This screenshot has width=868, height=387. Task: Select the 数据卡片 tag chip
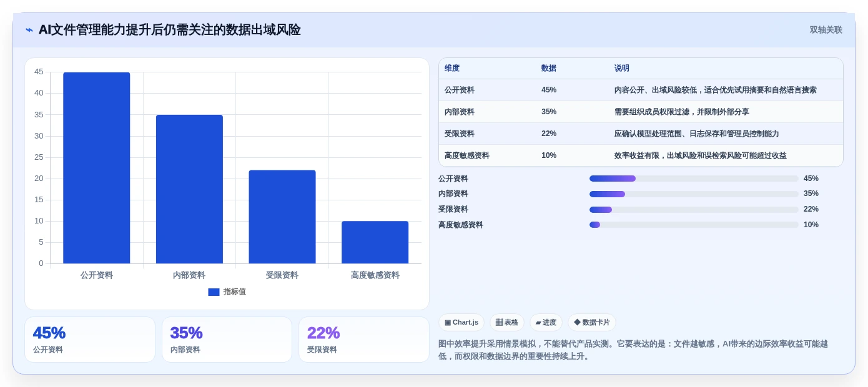tap(592, 323)
